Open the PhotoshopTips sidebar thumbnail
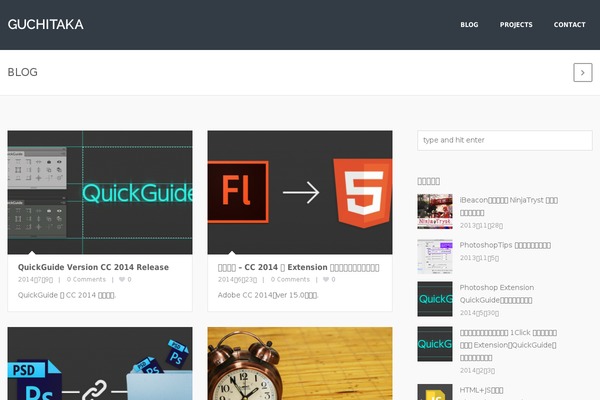The height and width of the screenshot is (400, 600). 435,256
